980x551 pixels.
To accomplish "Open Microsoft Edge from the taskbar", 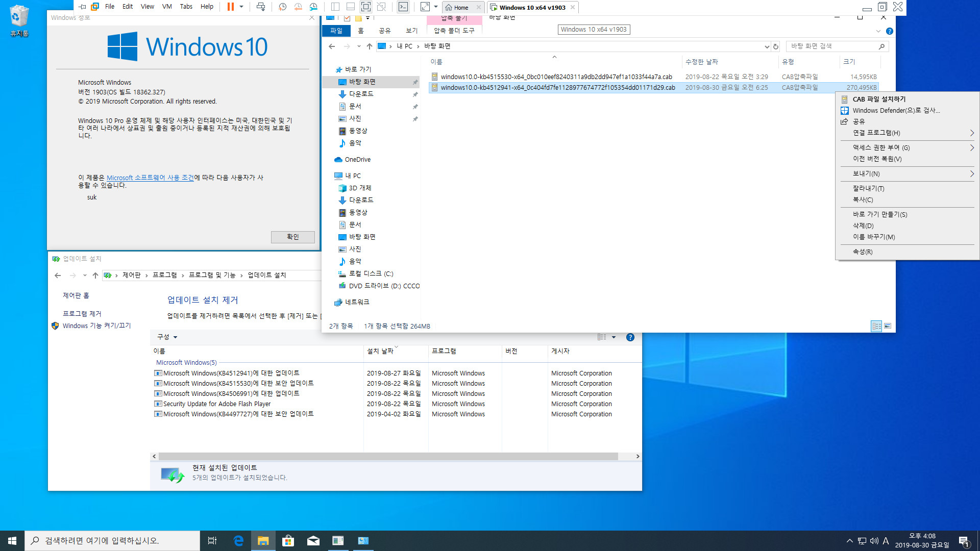I will point(238,541).
